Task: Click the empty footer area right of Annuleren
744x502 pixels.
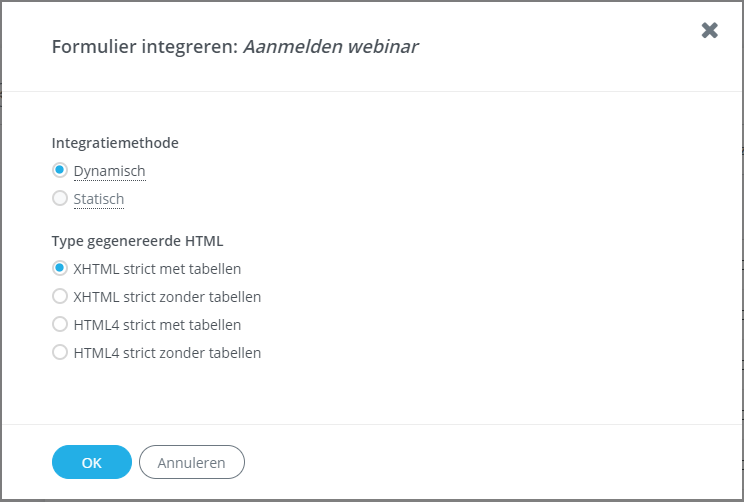Action: point(491,462)
